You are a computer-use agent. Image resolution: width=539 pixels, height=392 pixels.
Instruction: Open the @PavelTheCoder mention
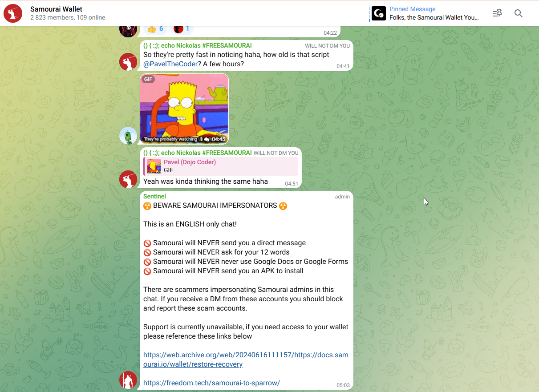(x=171, y=64)
